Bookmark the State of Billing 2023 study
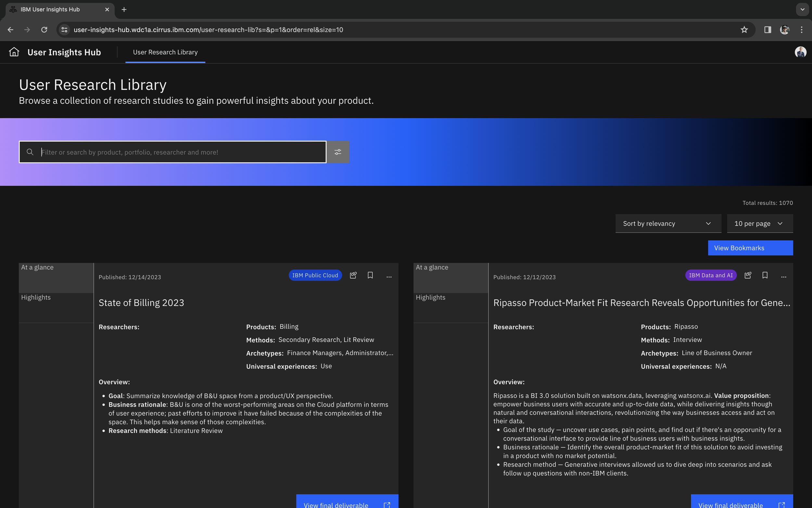The image size is (812, 508). point(370,276)
